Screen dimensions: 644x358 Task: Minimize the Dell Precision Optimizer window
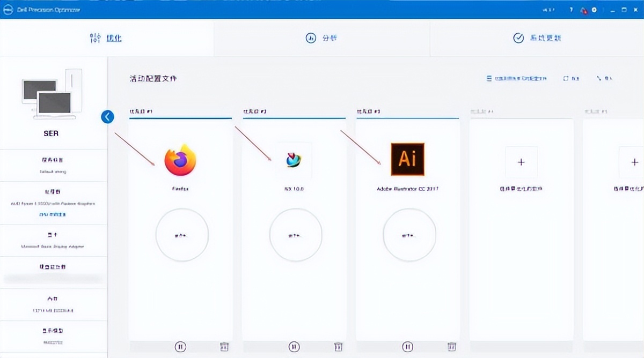pos(611,10)
